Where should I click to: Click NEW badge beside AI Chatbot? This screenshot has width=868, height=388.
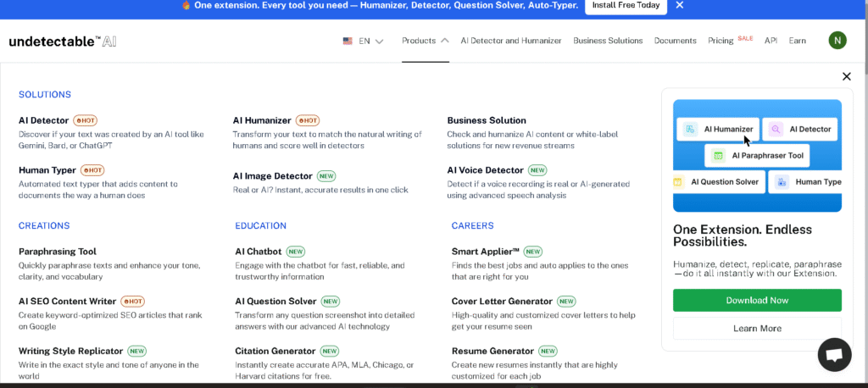pyautogui.click(x=296, y=252)
